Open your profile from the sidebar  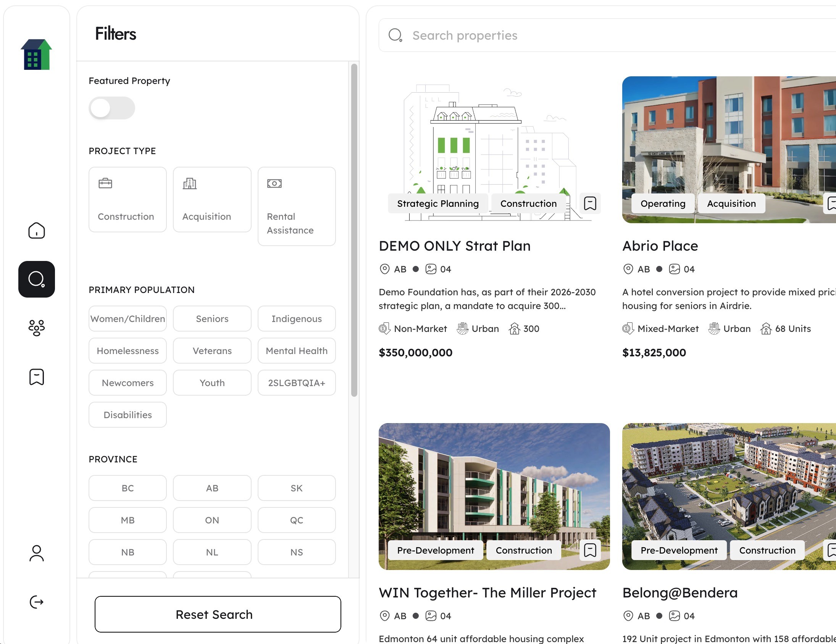pos(36,552)
